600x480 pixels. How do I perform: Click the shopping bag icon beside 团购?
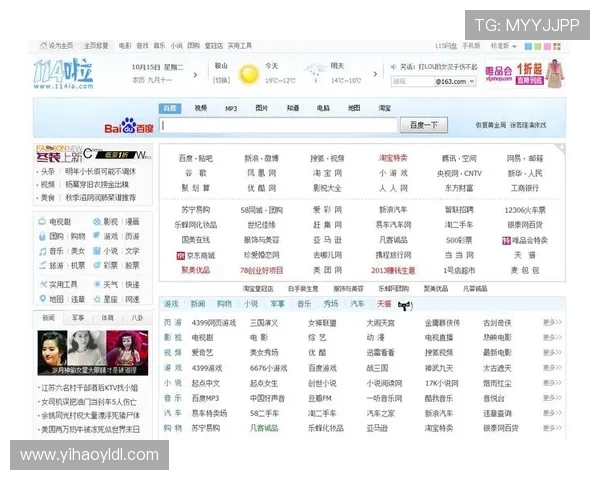(x=42, y=236)
